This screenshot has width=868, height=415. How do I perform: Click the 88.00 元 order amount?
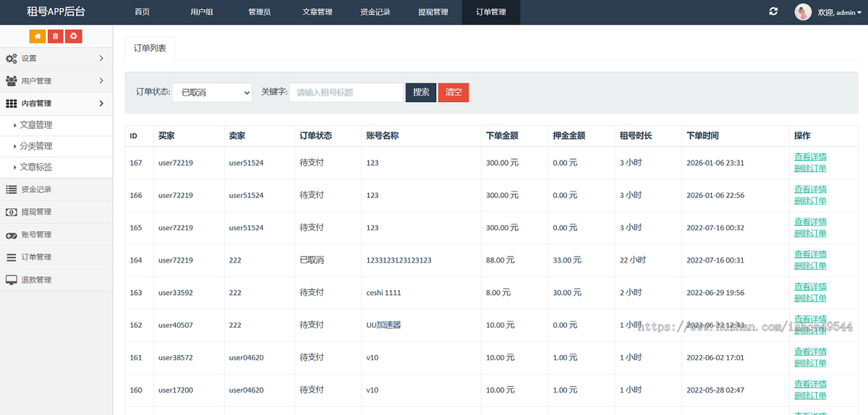501,260
